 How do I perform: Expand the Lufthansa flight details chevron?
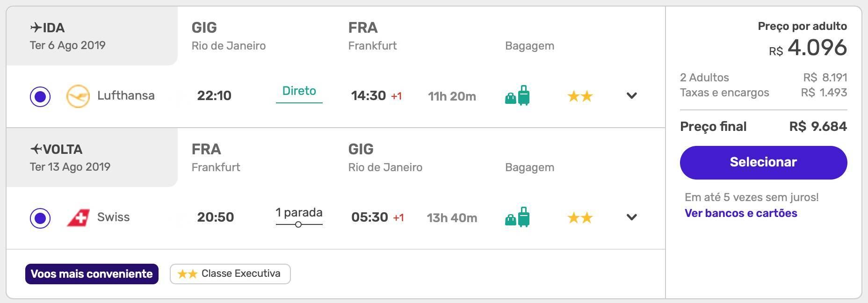pyautogui.click(x=631, y=96)
